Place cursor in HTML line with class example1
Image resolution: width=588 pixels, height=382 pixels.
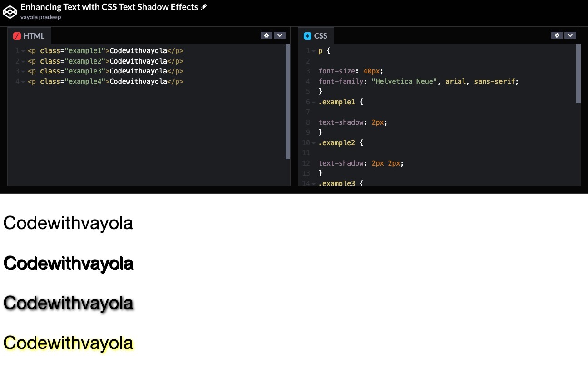click(x=105, y=51)
